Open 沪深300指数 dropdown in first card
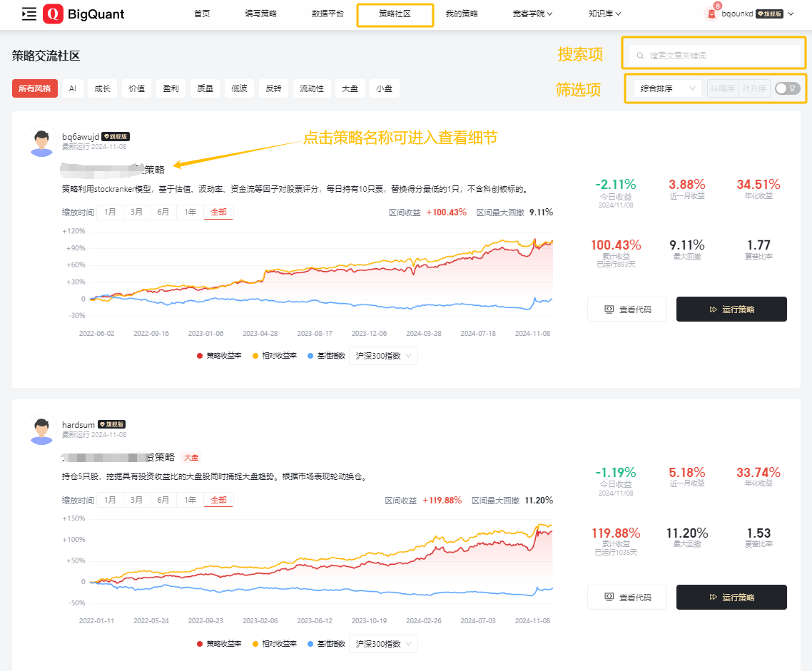 pos(383,356)
